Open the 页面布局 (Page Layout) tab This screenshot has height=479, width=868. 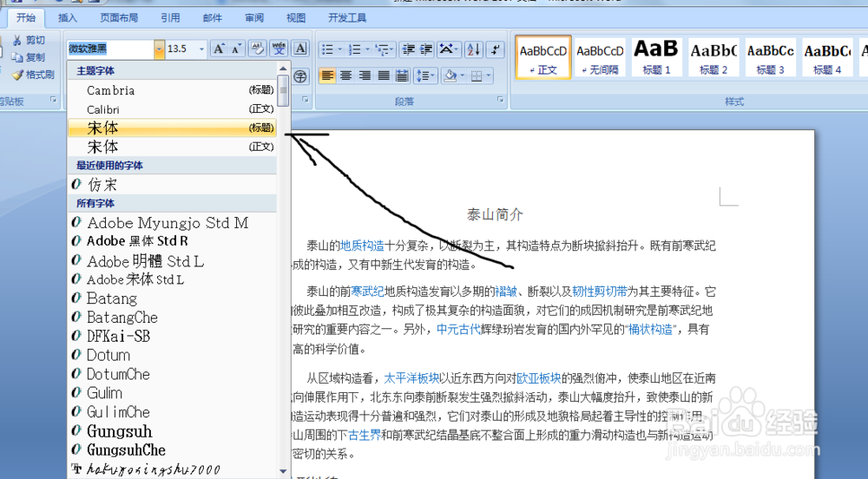[x=119, y=17]
